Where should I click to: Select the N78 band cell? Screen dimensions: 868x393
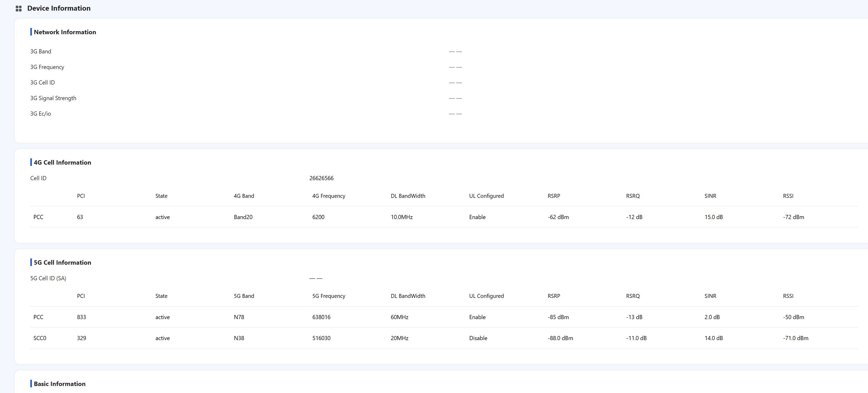(x=239, y=317)
